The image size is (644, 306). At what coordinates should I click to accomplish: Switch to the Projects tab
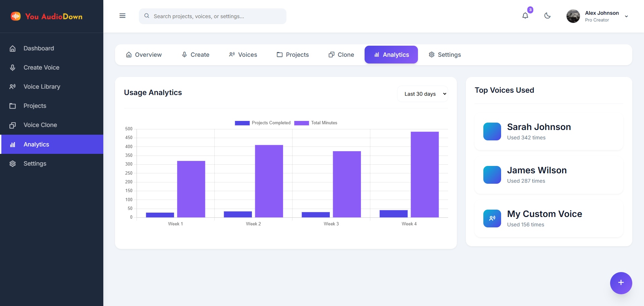[x=292, y=55]
